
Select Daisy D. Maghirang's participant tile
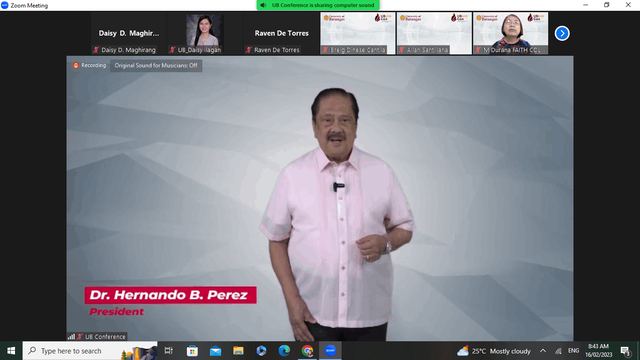(128, 33)
